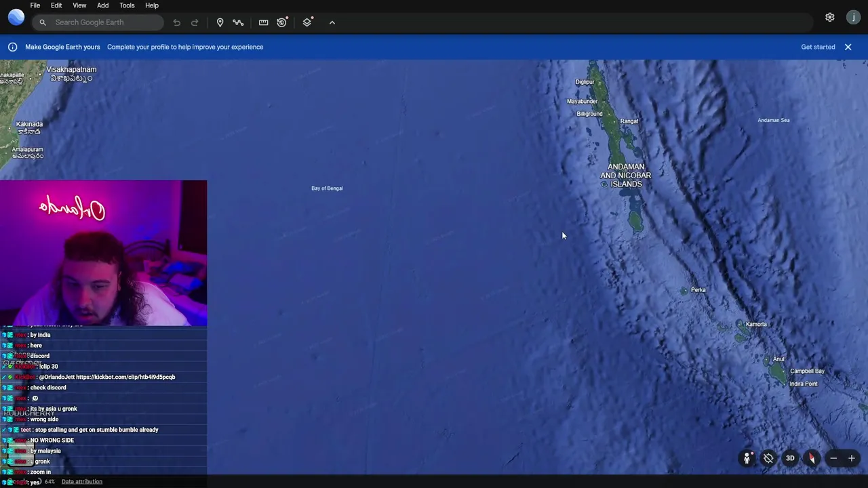Open the File menu
This screenshot has height=488, width=868.
[35, 5]
